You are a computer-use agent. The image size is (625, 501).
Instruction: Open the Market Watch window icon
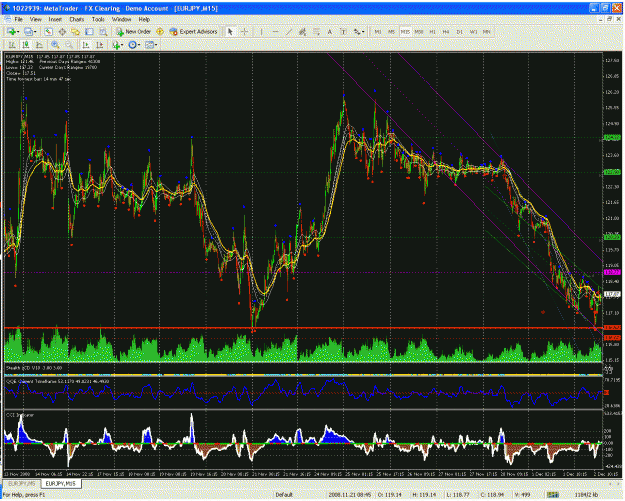click(x=48, y=32)
